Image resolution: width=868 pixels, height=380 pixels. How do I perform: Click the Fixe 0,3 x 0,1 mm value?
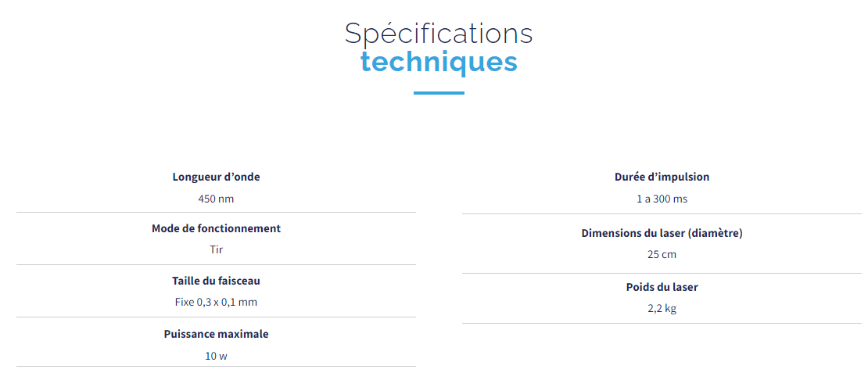216,302
